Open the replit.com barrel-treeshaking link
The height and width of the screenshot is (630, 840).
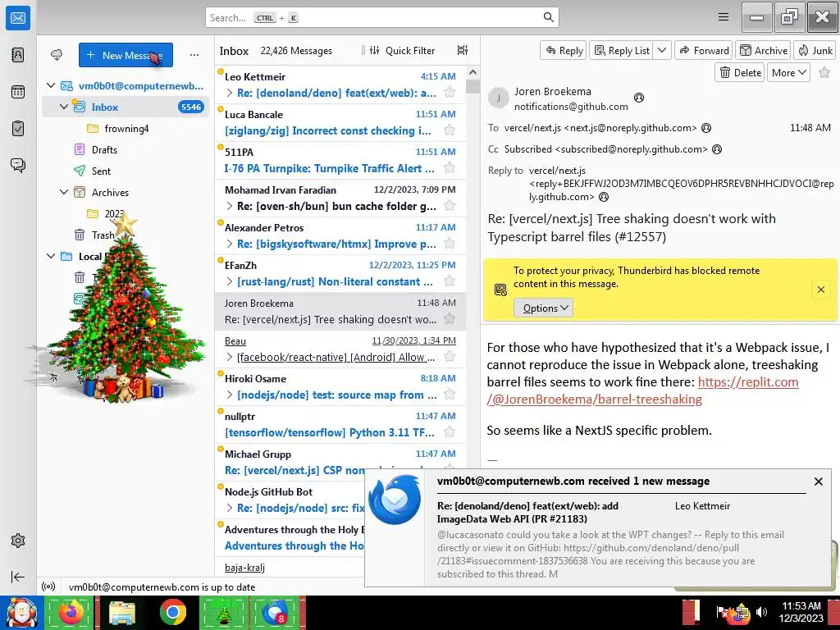click(642, 390)
